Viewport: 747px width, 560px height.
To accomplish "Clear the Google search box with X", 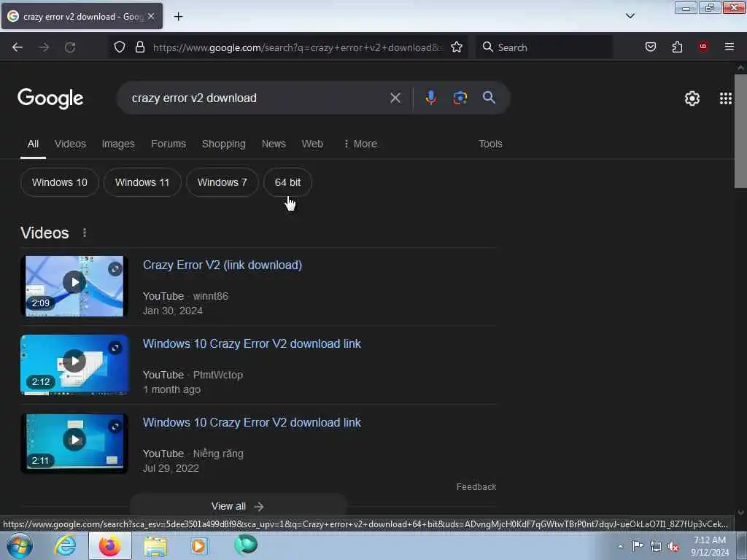I will [x=395, y=98].
